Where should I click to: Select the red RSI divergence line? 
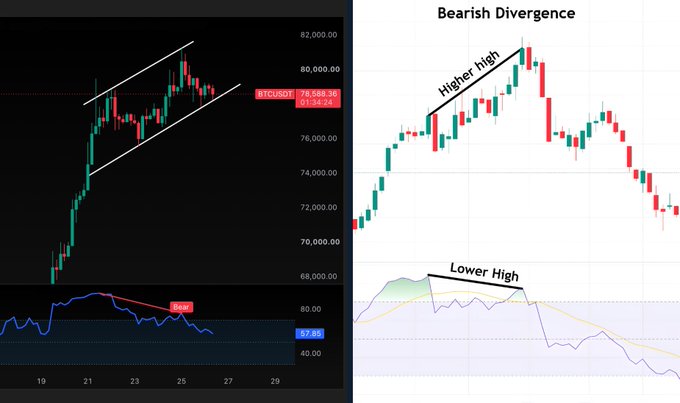[137, 302]
